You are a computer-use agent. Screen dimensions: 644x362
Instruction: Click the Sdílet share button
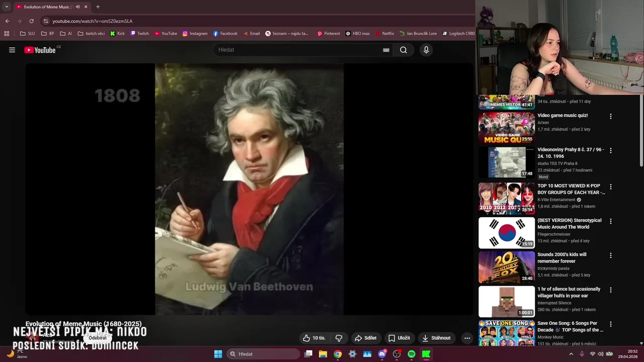coord(365,338)
